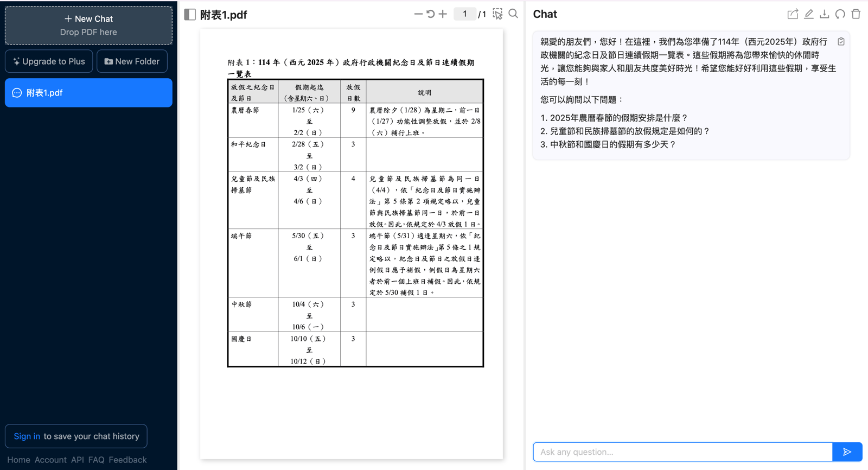Start a New Chat
Screen dimensions: 868x470
pos(88,25)
